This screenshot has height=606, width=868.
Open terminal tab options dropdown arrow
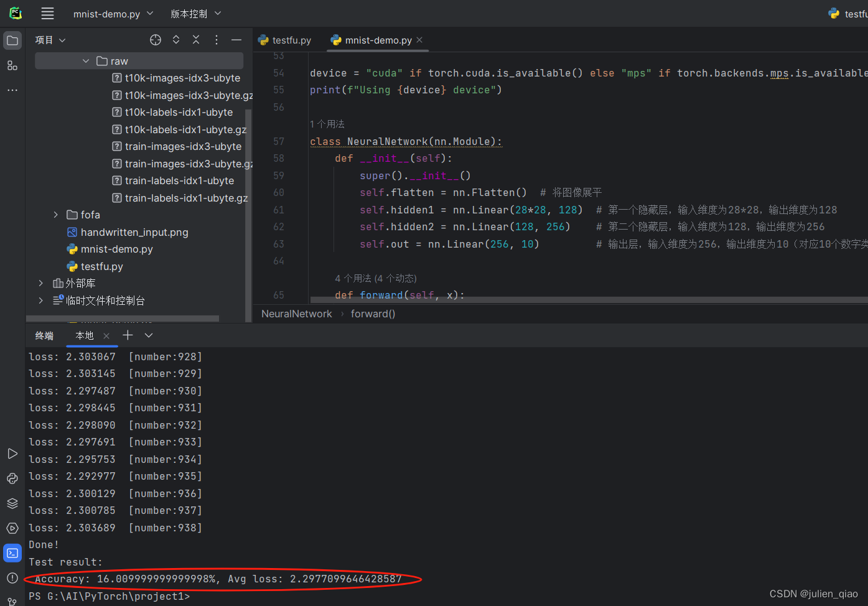(x=149, y=335)
